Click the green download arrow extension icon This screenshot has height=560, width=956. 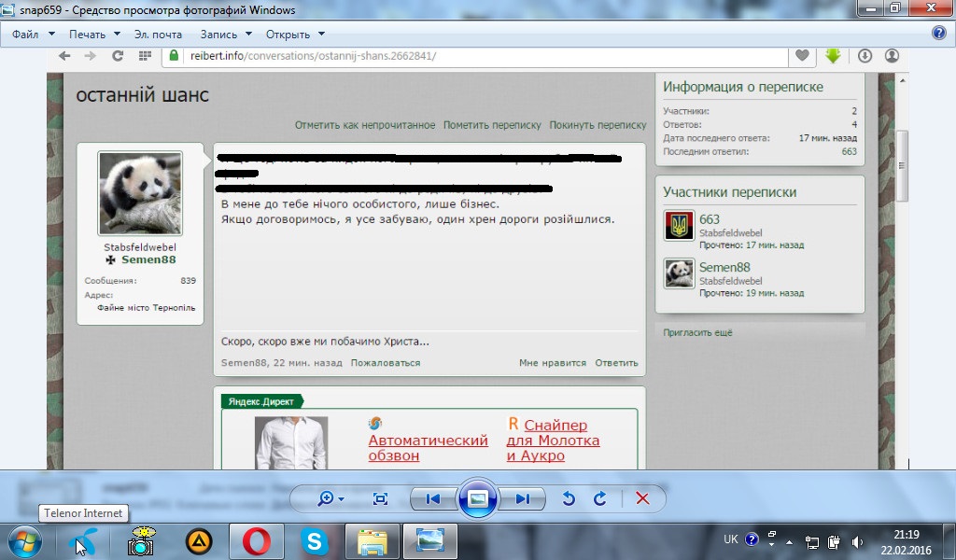(x=833, y=55)
